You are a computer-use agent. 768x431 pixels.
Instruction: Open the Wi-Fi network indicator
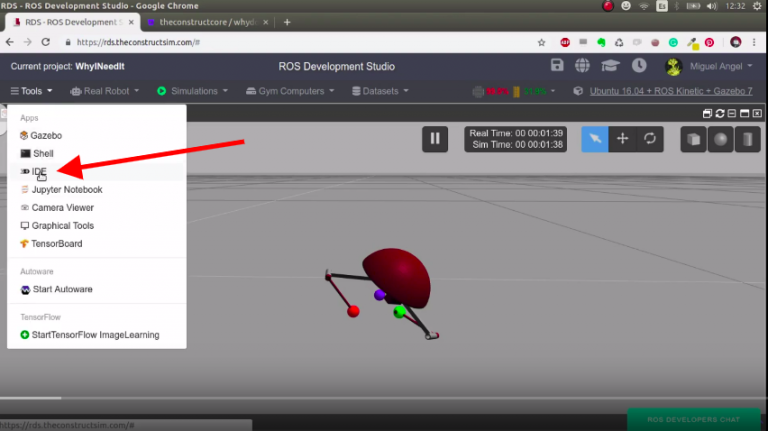point(644,6)
